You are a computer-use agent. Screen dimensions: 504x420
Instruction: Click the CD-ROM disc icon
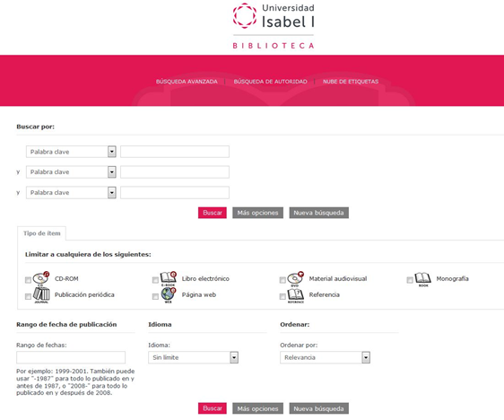(41, 278)
